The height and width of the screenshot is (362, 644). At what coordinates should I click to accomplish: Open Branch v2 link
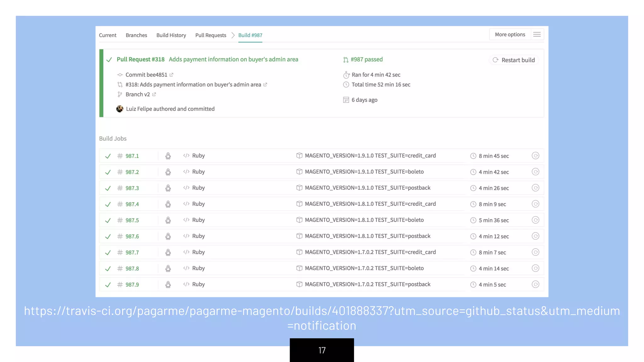coord(138,94)
